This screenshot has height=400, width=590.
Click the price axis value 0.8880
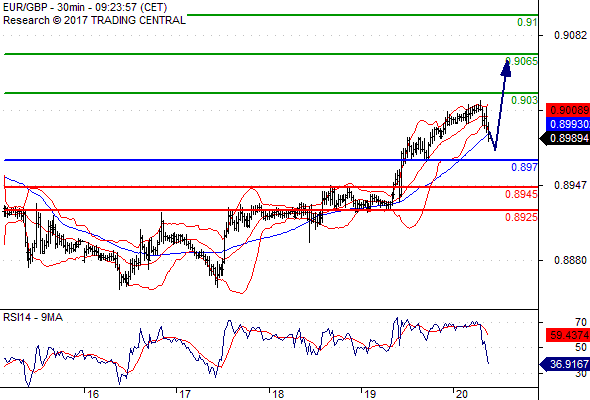point(570,260)
